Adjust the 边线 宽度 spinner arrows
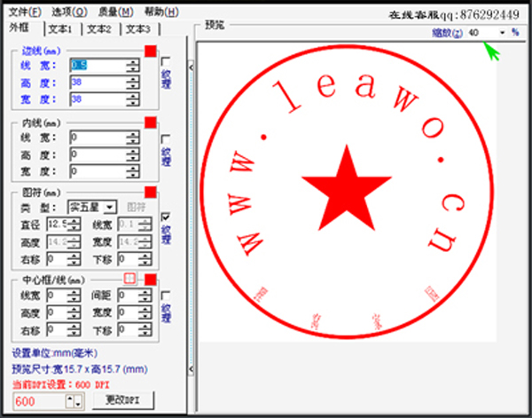 pyautogui.click(x=133, y=99)
